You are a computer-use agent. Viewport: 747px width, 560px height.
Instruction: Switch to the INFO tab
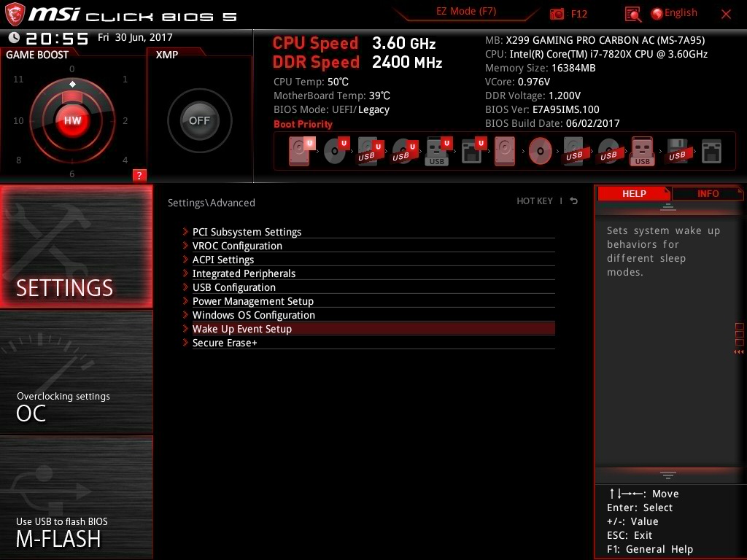(707, 193)
